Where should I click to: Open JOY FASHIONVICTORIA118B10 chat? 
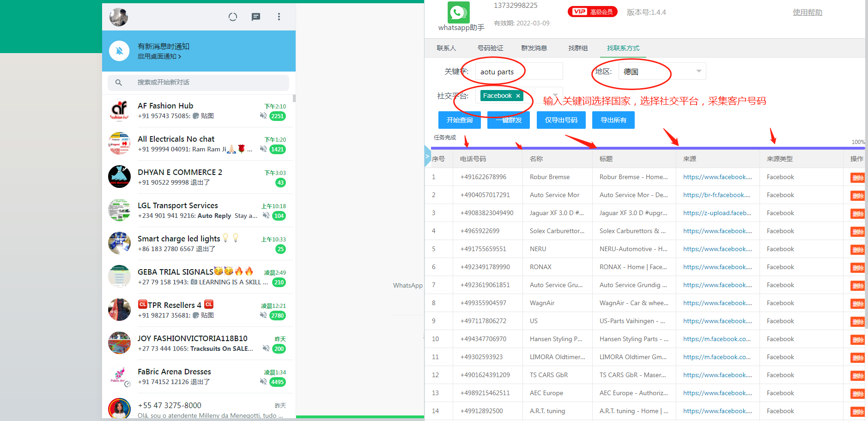(199, 343)
